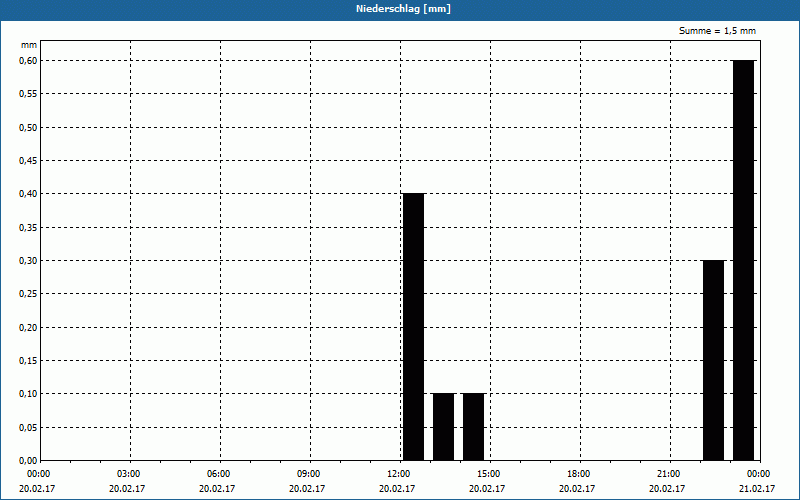Click the 0,25 y-axis label
The image size is (800, 500).
[28, 294]
